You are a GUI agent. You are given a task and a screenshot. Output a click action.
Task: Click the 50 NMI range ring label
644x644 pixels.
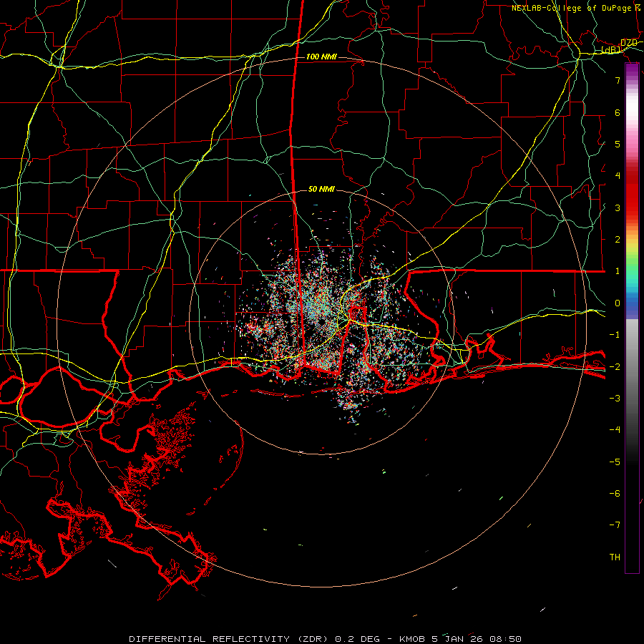pos(321,189)
